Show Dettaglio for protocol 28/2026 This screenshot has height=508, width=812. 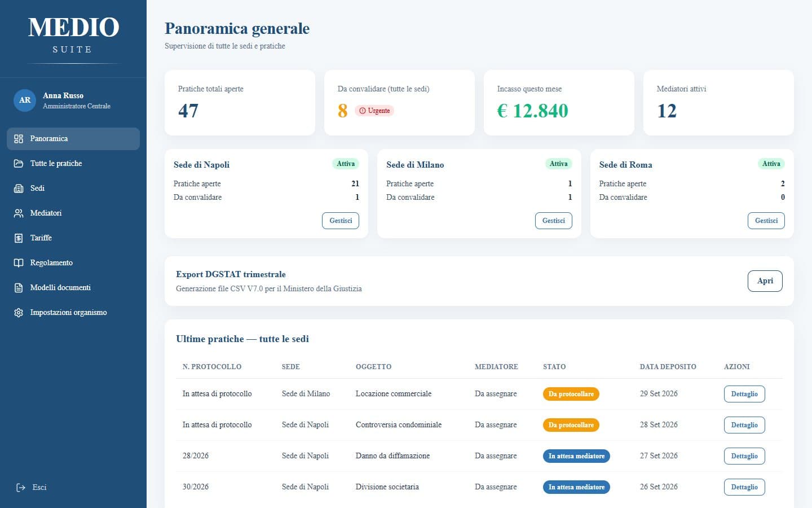(x=744, y=456)
